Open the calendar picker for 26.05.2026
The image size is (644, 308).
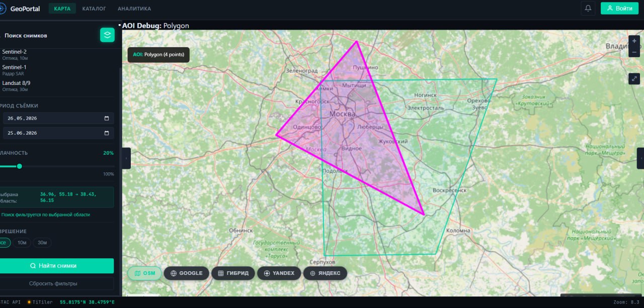pyautogui.click(x=107, y=118)
